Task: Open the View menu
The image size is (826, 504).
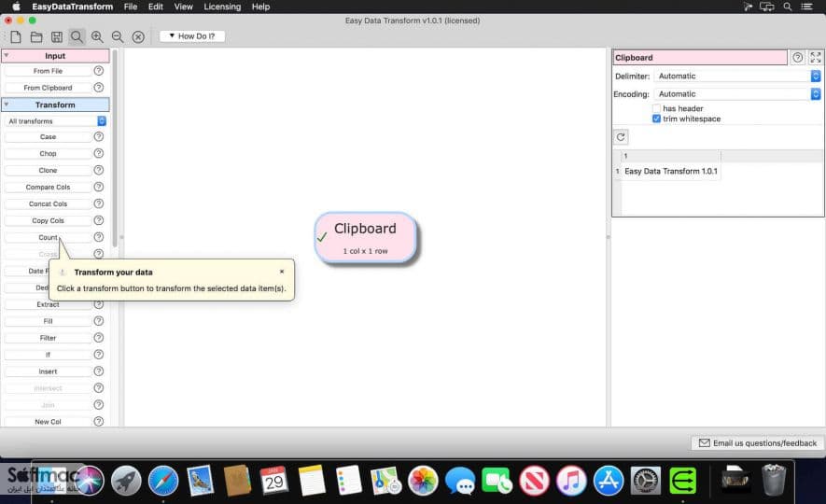Action: [x=183, y=7]
